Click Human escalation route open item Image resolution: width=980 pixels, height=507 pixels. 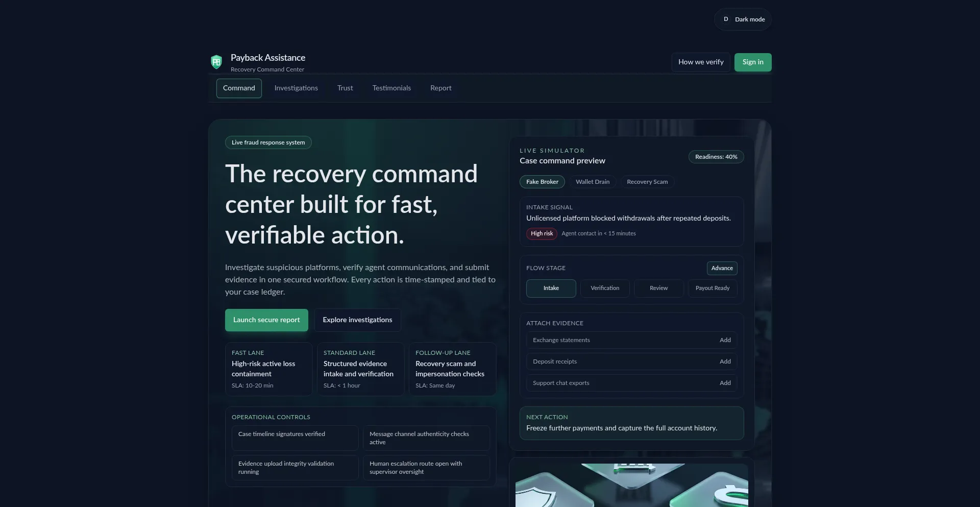[x=426, y=468]
